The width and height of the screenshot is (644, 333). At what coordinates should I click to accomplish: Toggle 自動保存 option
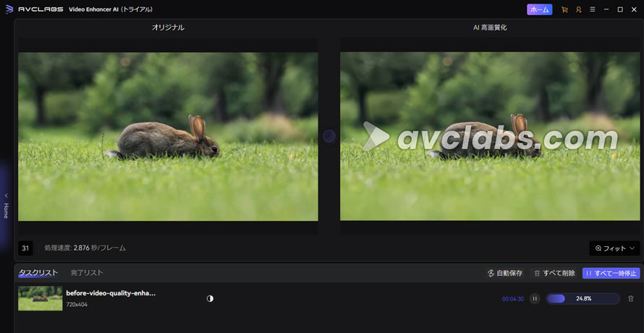[x=505, y=273]
